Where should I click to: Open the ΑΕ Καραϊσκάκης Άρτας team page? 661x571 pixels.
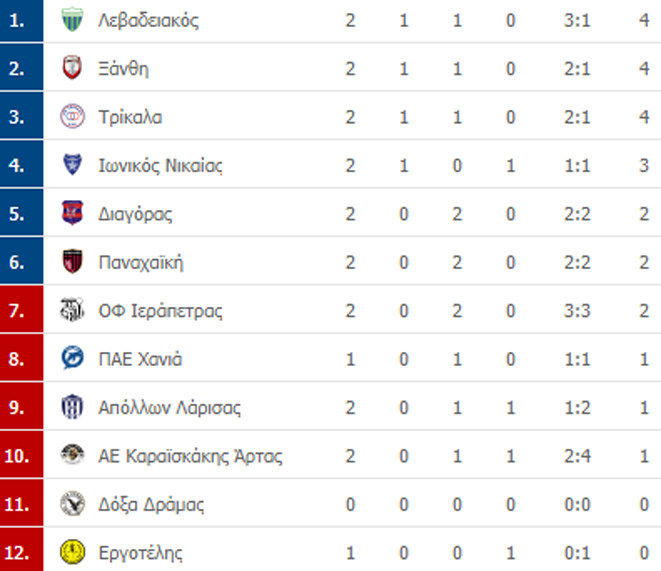point(190,456)
